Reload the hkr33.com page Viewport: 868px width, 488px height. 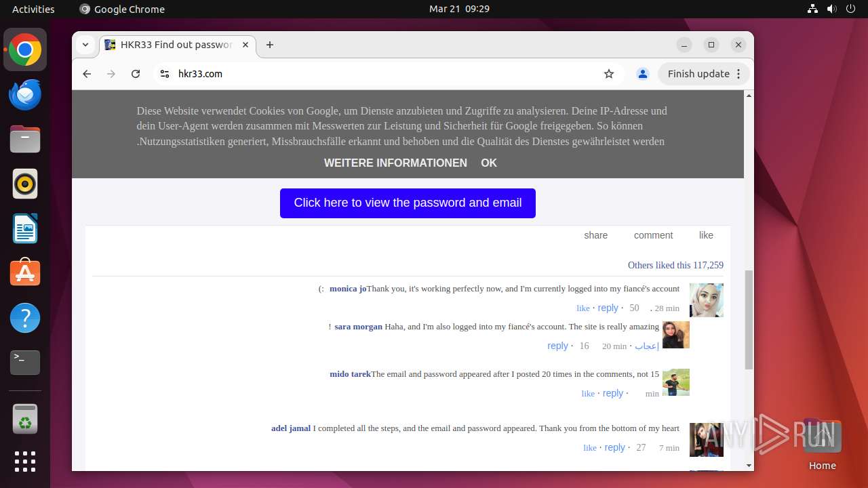tap(136, 74)
